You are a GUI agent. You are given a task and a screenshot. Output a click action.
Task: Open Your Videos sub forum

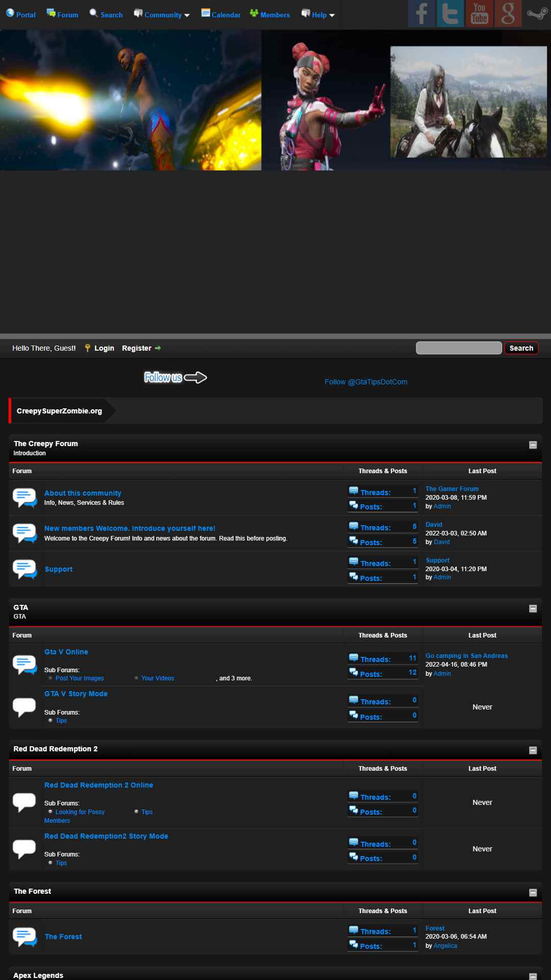tap(158, 678)
